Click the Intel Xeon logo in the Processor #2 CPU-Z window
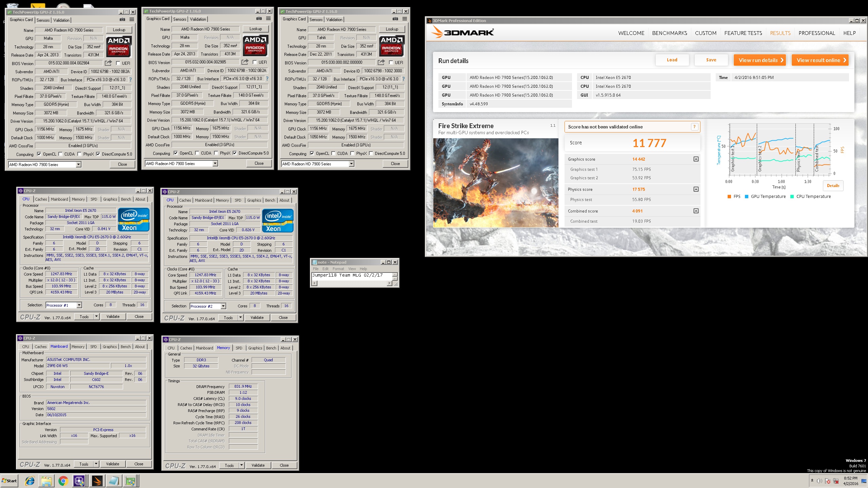868x488 pixels. tap(278, 221)
